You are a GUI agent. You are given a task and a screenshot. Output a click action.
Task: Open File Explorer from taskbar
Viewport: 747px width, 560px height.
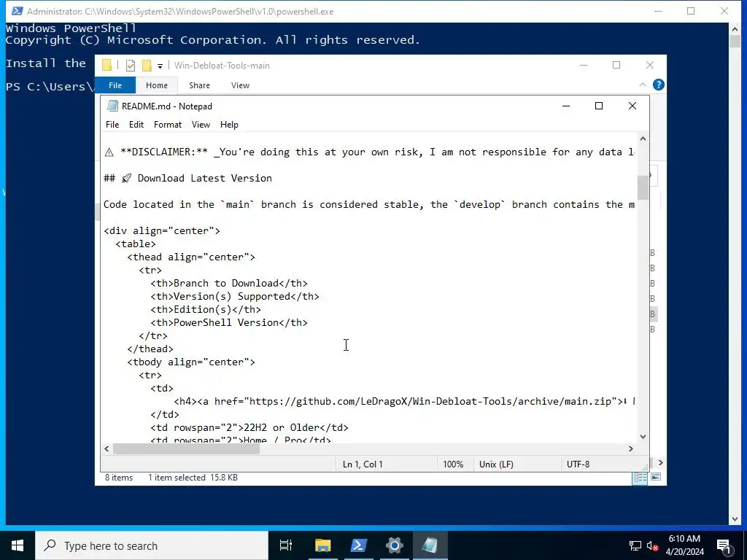point(322,545)
